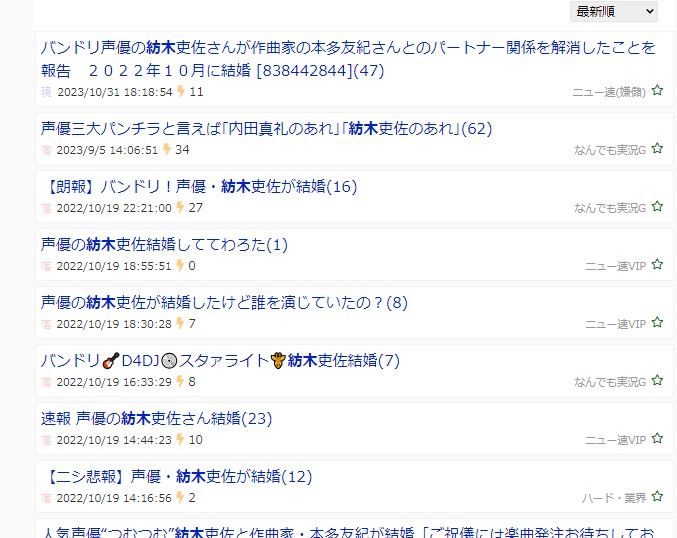Click the lightning icon beside 27 count
The width and height of the screenshot is (677, 538).
click(180, 208)
